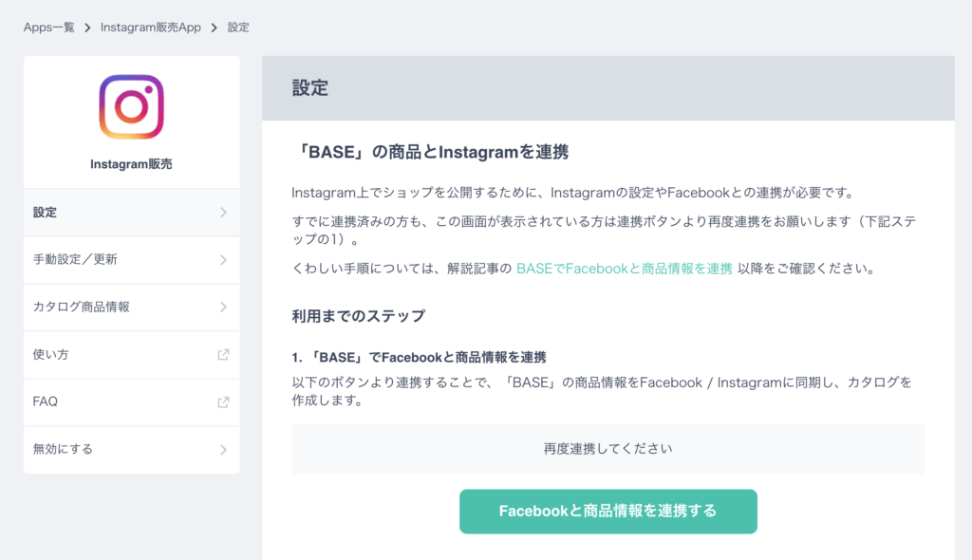The image size is (972, 560).
Task: Click the 再度連携してください notice box
Action: click(x=607, y=449)
